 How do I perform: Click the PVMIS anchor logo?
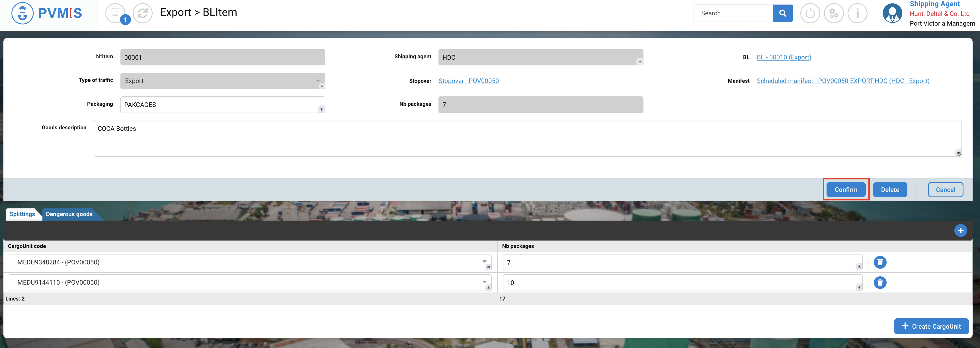[x=22, y=13]
